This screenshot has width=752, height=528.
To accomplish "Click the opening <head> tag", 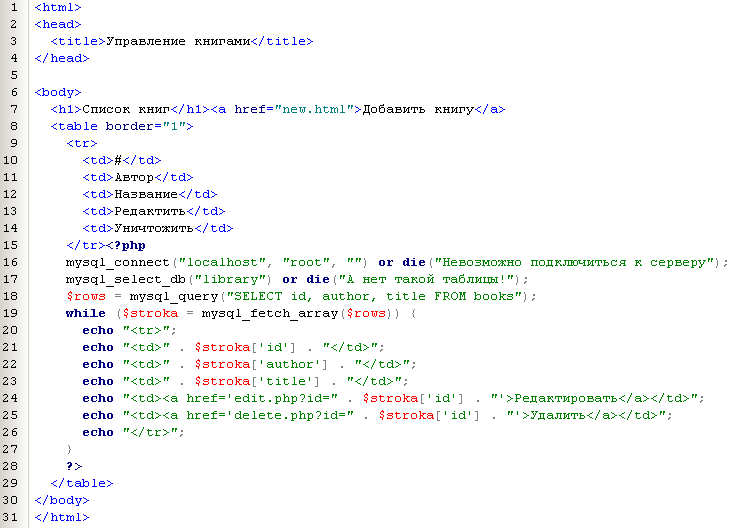I will coord(58,24).
